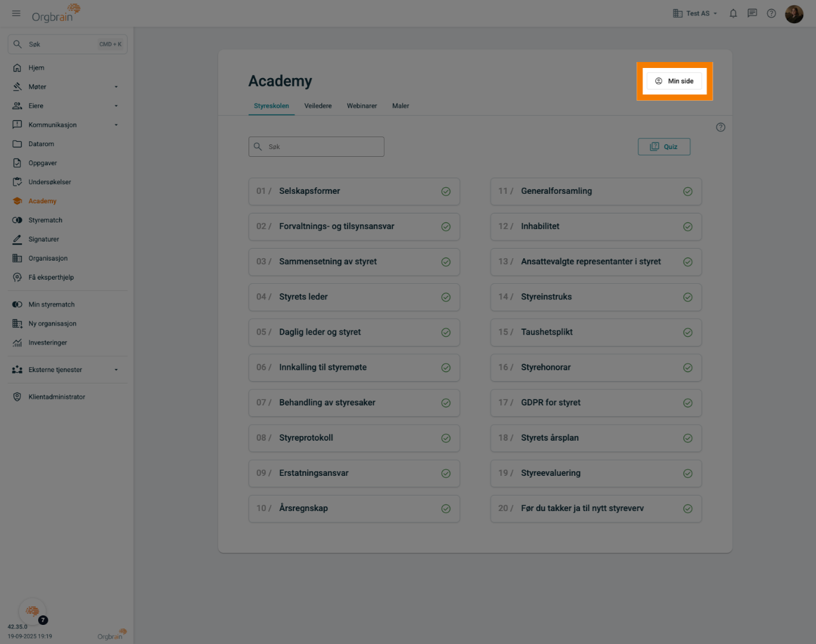Start the Quiz button

(664, 147)
